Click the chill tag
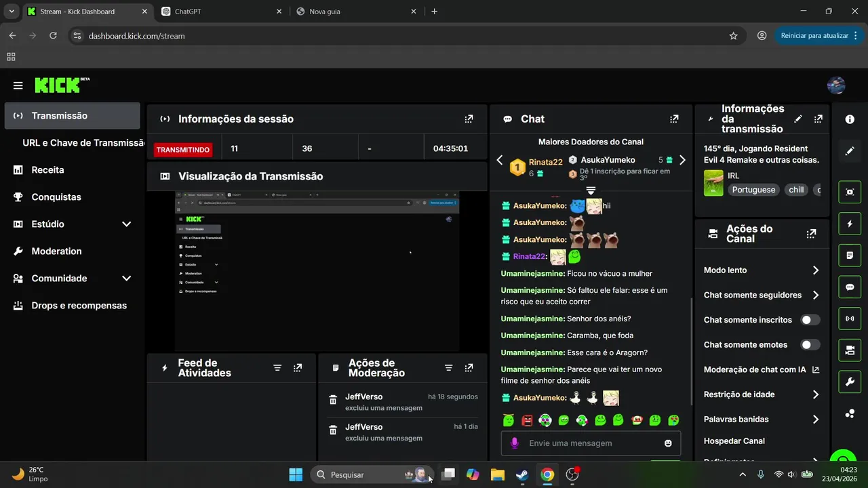The image size is (868, 488). click(x=796, y=190)
